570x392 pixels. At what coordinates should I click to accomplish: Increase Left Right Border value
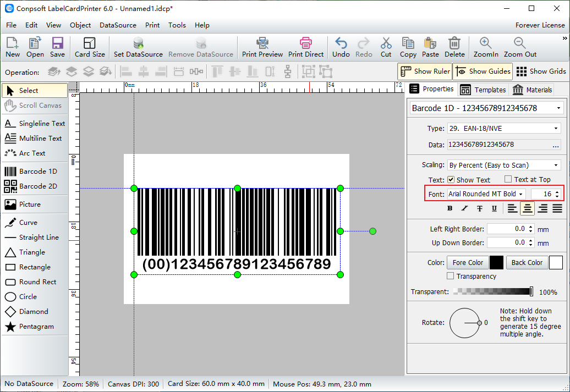click(x=531, y=227)
